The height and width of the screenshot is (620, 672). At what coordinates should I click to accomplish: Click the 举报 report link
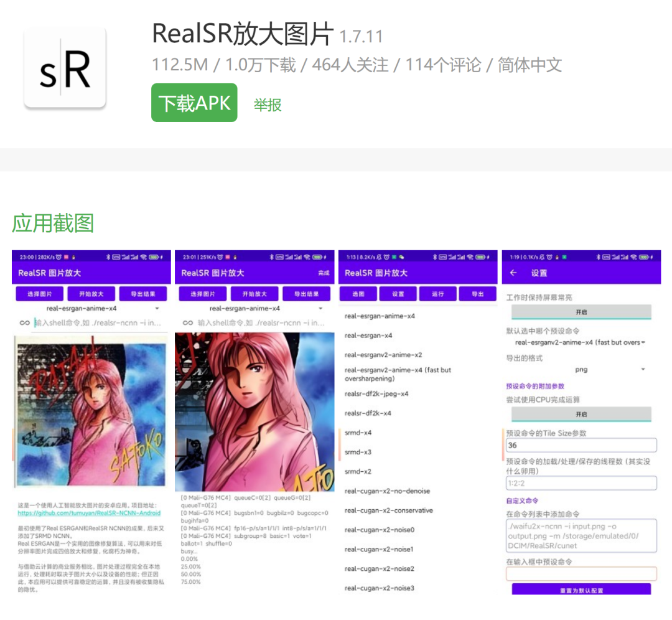(x=268, y=105)
